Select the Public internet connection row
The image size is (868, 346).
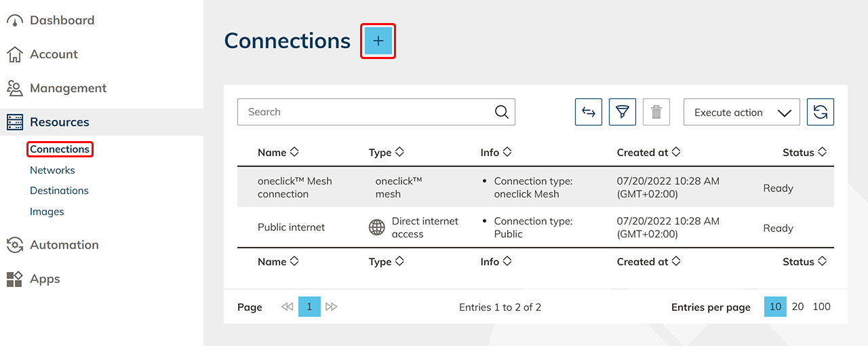click(292, 228)
